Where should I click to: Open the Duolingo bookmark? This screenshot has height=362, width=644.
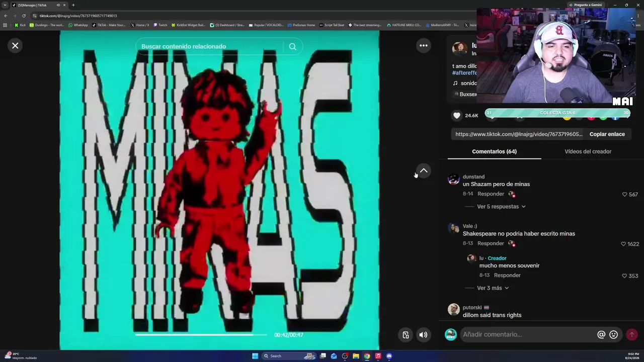point(47,25)
